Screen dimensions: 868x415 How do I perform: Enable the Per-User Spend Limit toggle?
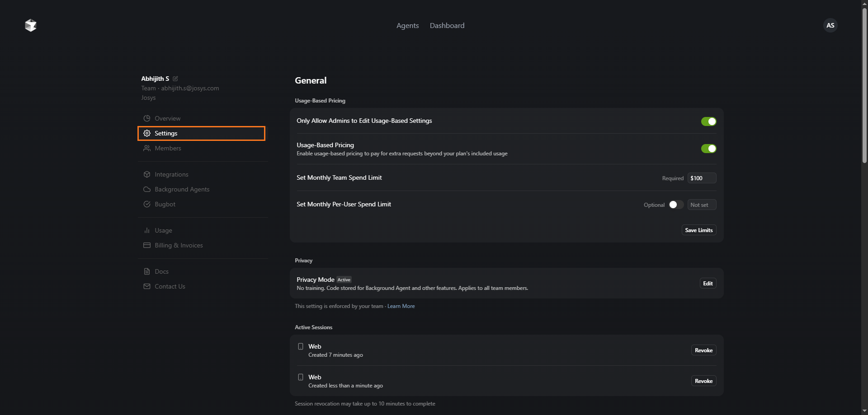pos(676,205)
